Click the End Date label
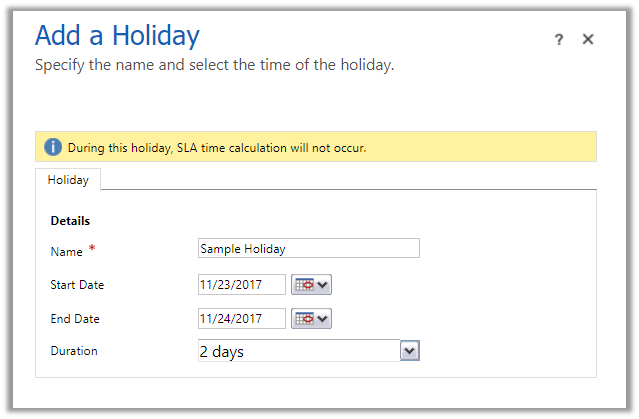The width and height of the screenshot is (639, 419). coord(75,319)
